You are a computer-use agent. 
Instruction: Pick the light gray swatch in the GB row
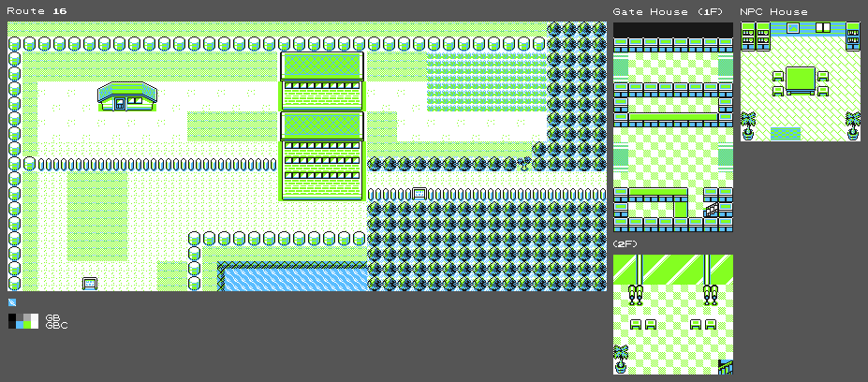[27, 317]
